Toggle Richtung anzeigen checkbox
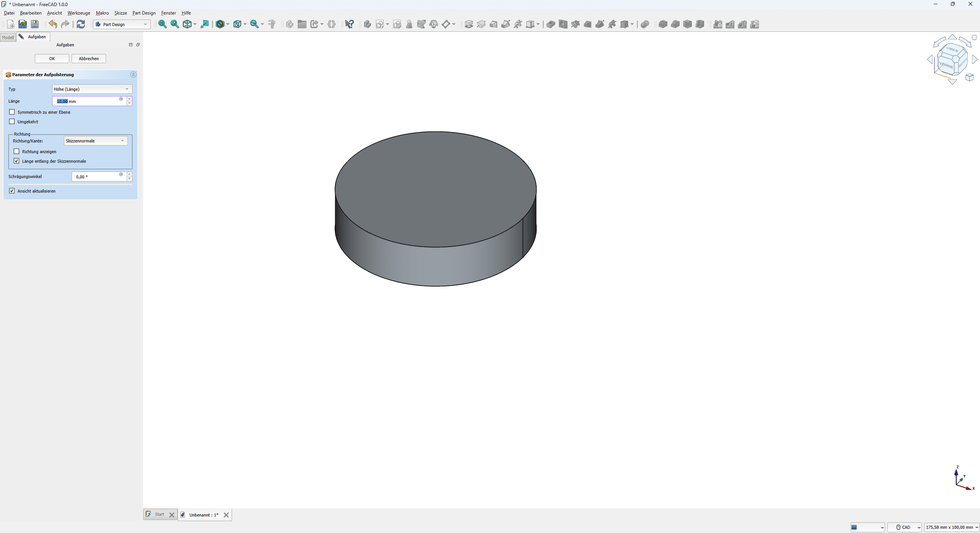The width and height of the screenshot is (980, 533). (x=17, y=152)
